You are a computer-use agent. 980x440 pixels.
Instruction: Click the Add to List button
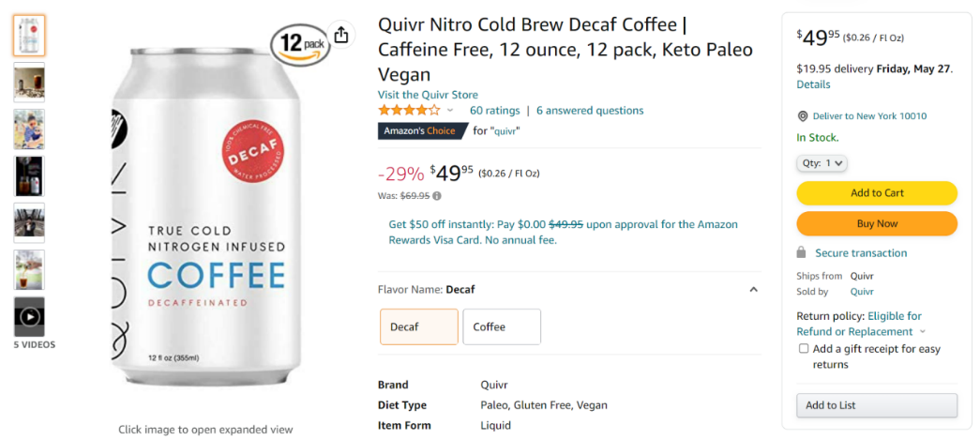(x=877, y=405)
